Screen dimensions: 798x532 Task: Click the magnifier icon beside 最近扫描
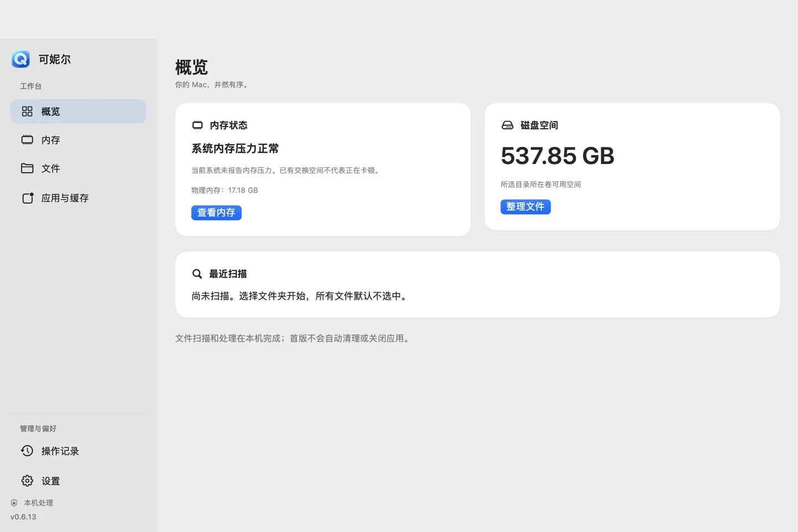click(x=197, y=274)
